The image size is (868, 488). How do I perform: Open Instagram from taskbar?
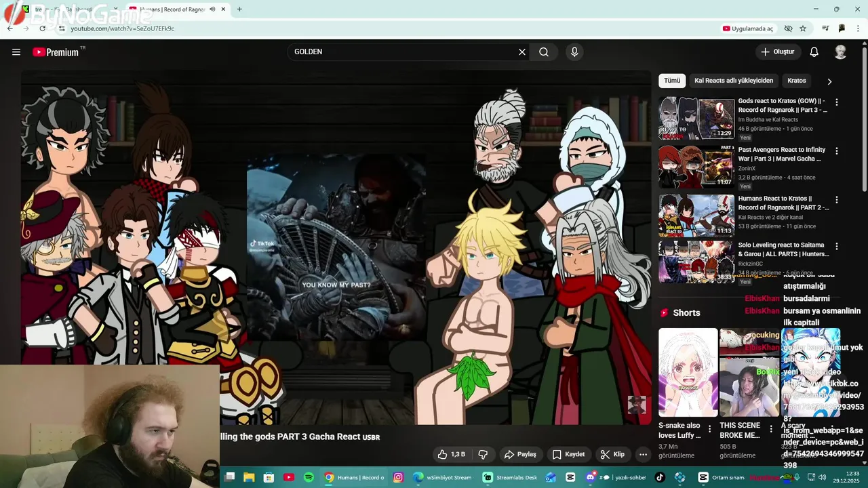[398, 477]
